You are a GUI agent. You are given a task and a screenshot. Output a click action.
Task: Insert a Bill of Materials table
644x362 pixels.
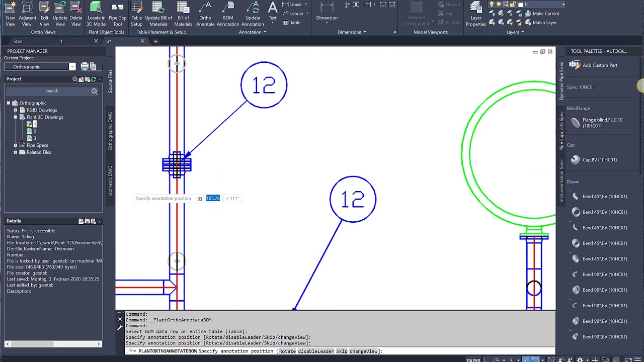tap(183, 14)
